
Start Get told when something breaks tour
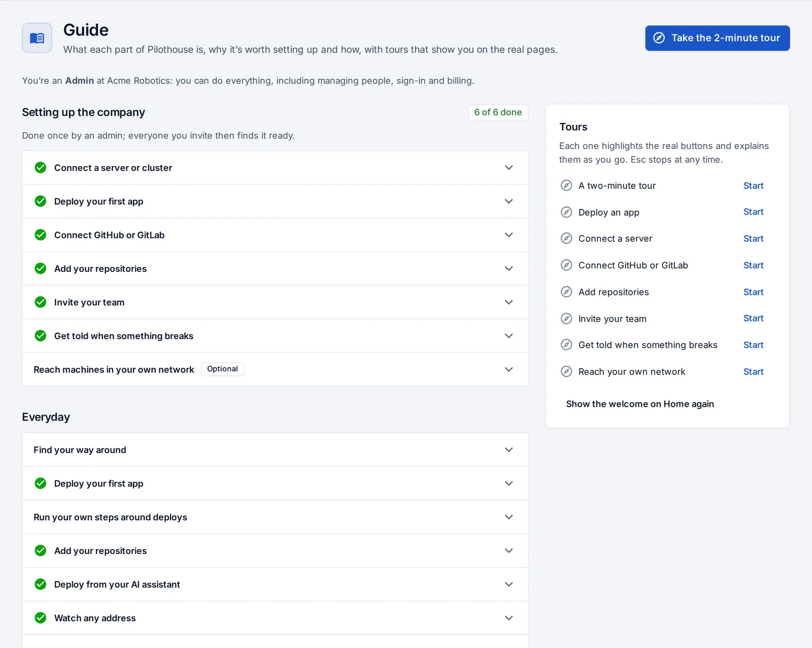(x=753, y=345)
